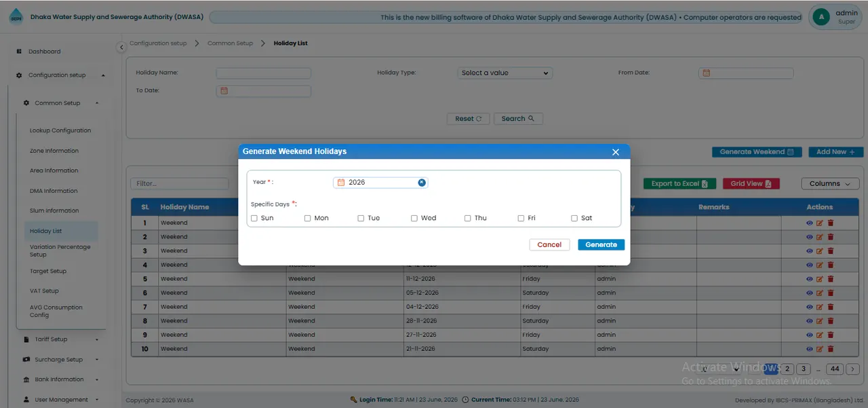Tick the Sun checkbox
The width and height of the screenshot is (868, 408).
[254, 219]
